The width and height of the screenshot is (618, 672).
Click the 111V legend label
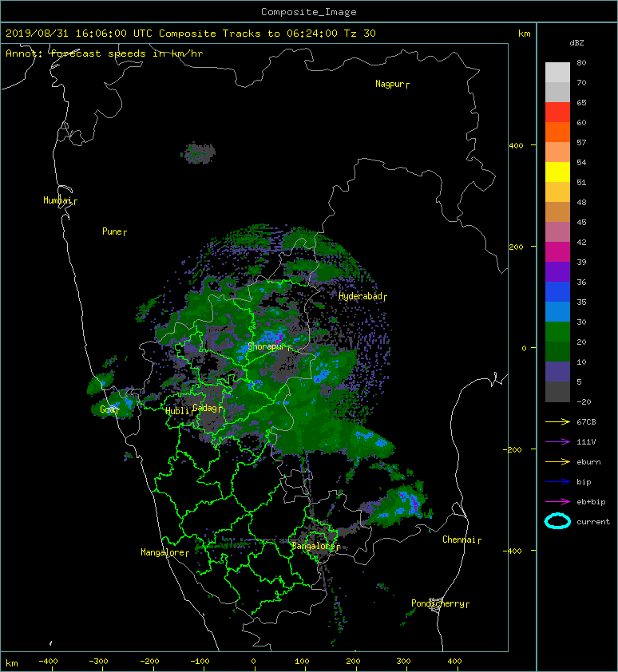point(586,442)
